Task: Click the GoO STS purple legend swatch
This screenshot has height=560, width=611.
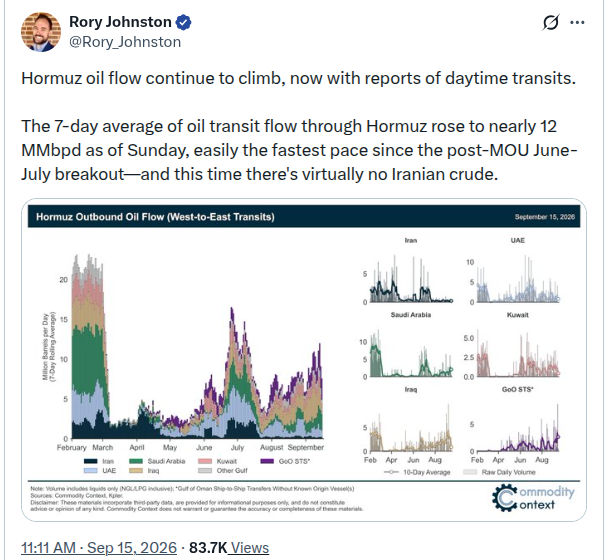Action: point(267,461)
